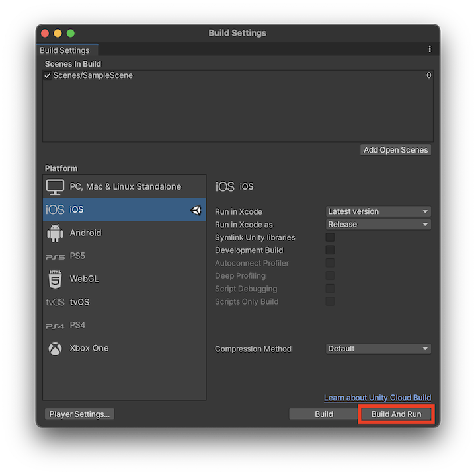Enable the Development Build checkbox
The image size is (476, 475).
(x=330, y=250)
